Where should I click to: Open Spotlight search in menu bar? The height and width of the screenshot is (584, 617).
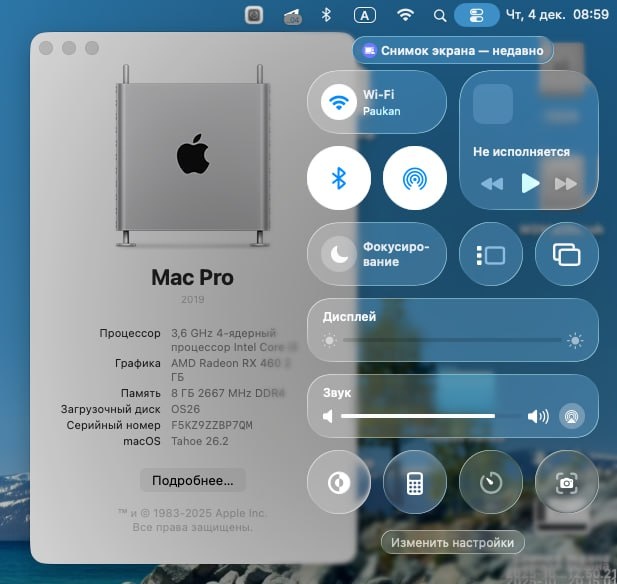[x=440, y=16]
